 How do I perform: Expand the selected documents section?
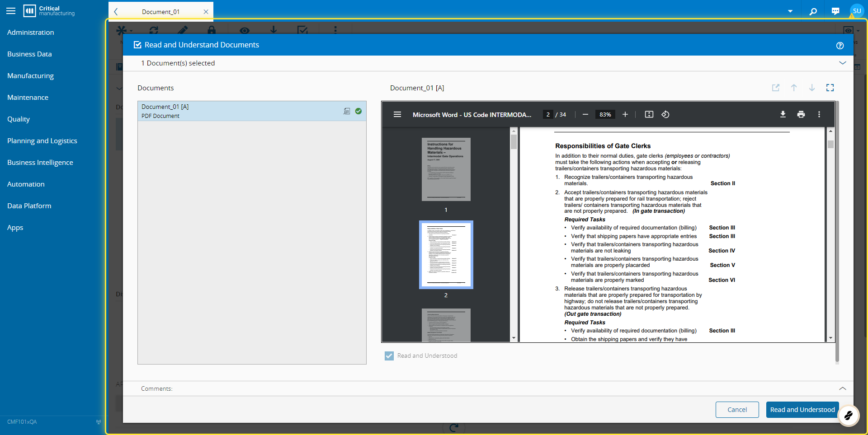[x=842, y=63]
